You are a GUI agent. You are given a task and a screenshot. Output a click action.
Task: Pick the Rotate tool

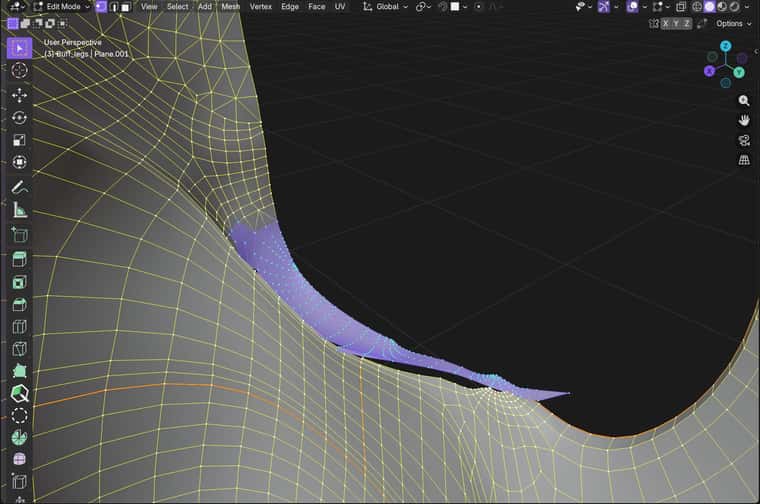[x=19, y=118]
